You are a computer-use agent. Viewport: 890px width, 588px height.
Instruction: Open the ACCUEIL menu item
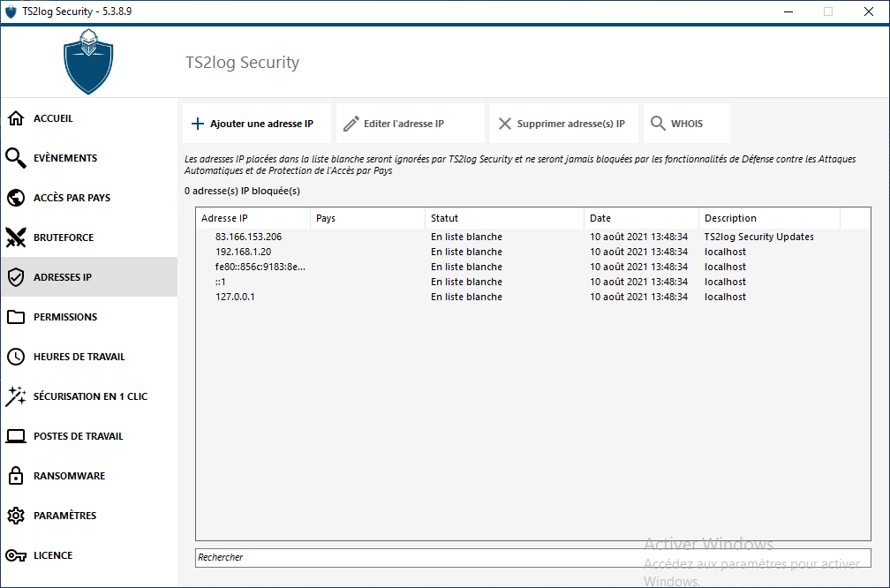click(89, 118)
